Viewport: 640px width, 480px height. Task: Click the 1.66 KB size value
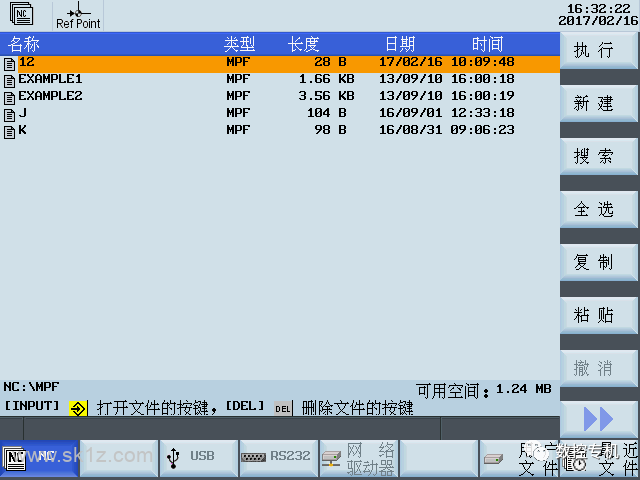(327, 79)
